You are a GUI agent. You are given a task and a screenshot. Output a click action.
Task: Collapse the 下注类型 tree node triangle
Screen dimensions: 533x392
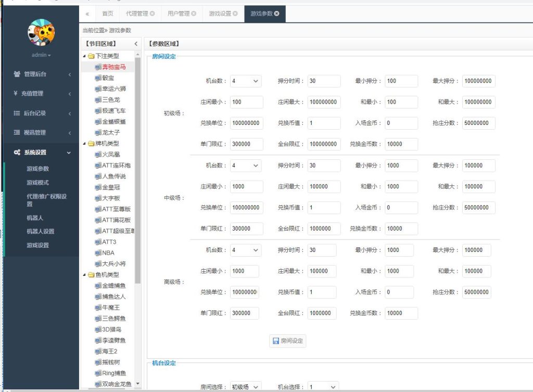84,56
